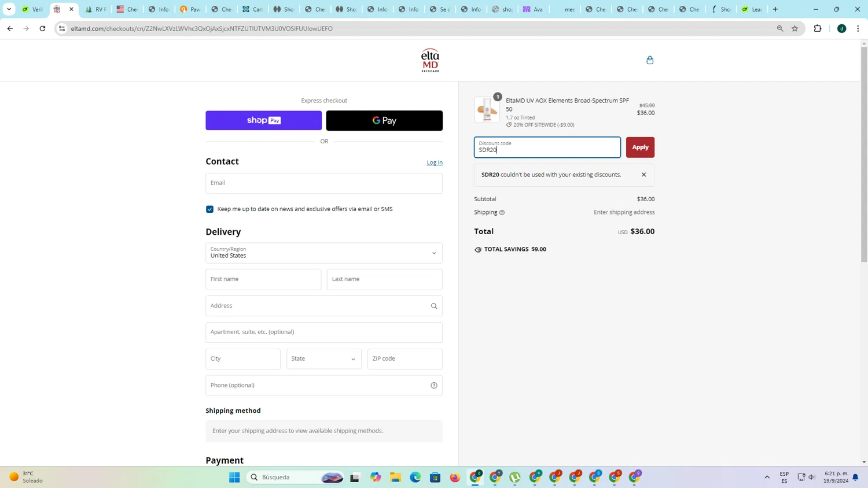Uncheck the news and exclusive offers checkbox
The image size is (868, 488).
pos(209,209)
